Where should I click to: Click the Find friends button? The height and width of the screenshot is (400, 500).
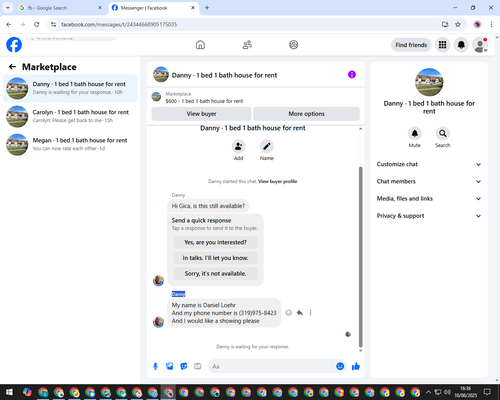411,45
